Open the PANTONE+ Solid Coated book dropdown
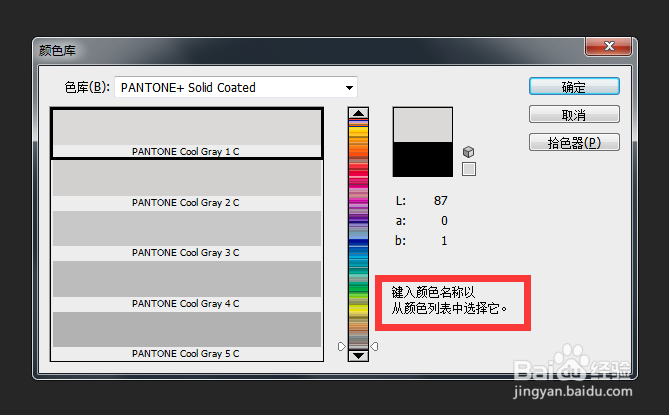The width and height of the screenshot is (669, 415). point(236,87)
